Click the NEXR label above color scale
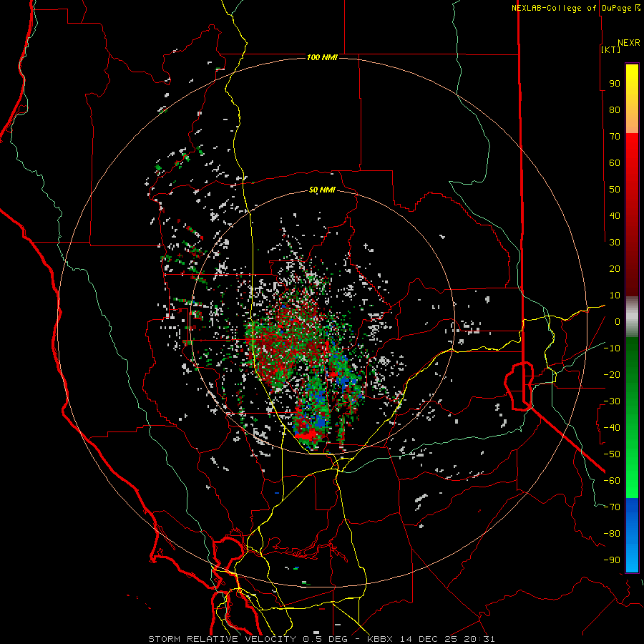The image size is (644, 644). click(x=629, y=43)
